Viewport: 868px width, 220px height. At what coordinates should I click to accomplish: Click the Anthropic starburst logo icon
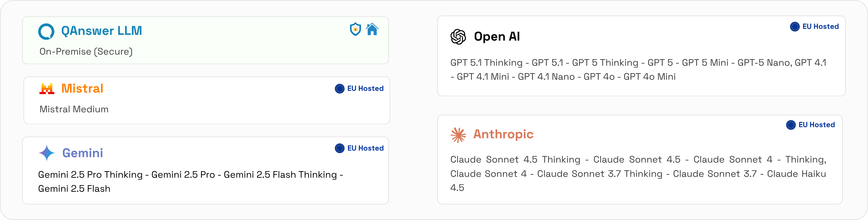click(458, 135)
